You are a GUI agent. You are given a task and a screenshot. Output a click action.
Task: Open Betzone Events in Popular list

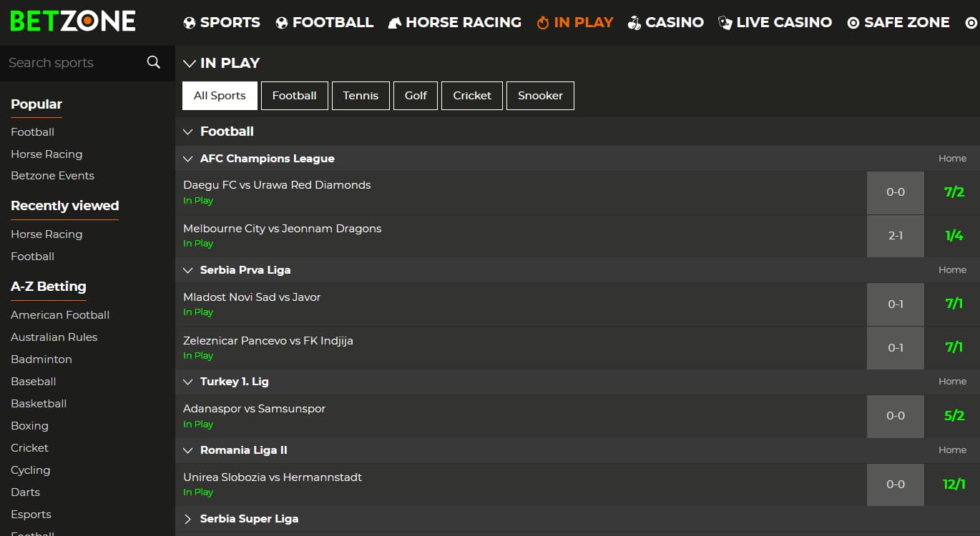pos(52,176)
